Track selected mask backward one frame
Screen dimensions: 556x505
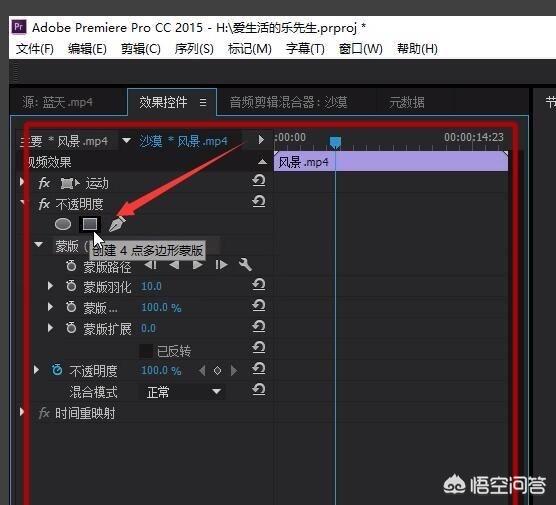151,265
